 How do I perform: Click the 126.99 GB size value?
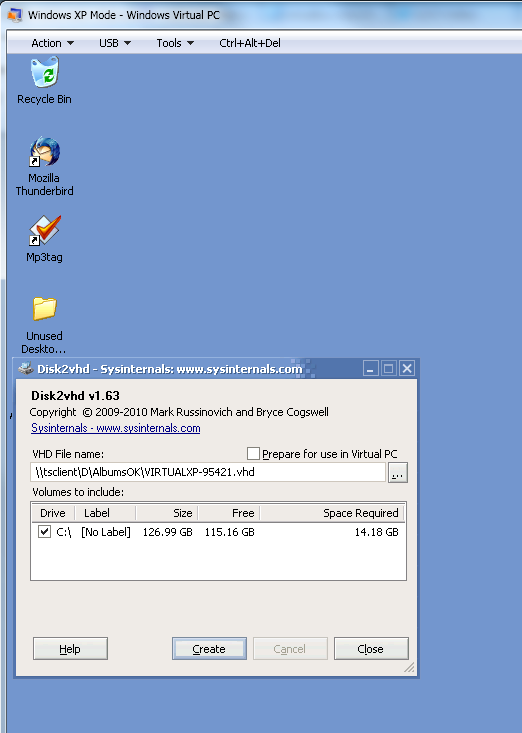(x=167, y=532)
